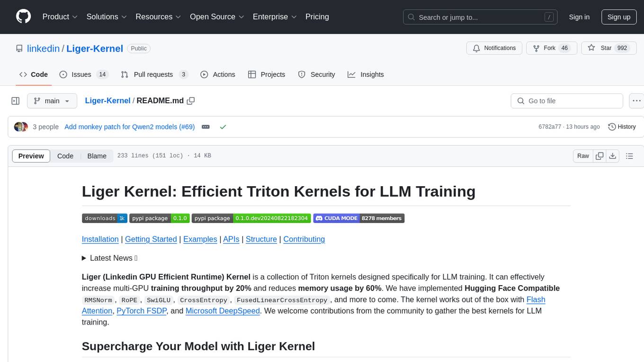The image size is (644, 362).
Task: Open commit 6782a77
Action: click(550, 127)
